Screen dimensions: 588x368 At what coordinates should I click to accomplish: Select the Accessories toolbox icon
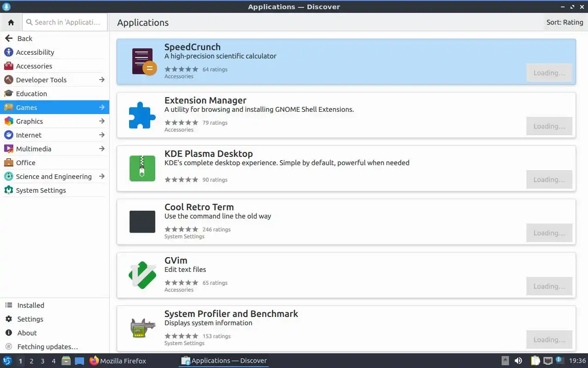point(9,66)
